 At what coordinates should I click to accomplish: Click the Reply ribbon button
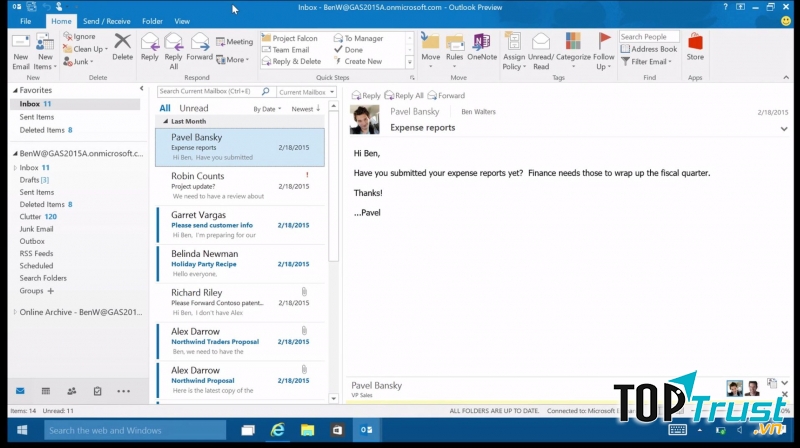(x=149, y=47)
